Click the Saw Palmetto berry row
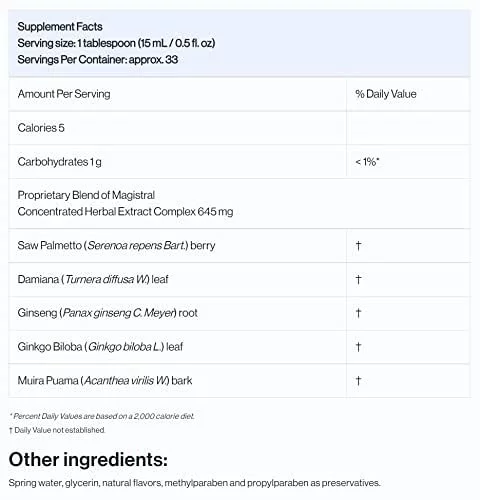This screenshot has height=500, width=480. (239, 246)
